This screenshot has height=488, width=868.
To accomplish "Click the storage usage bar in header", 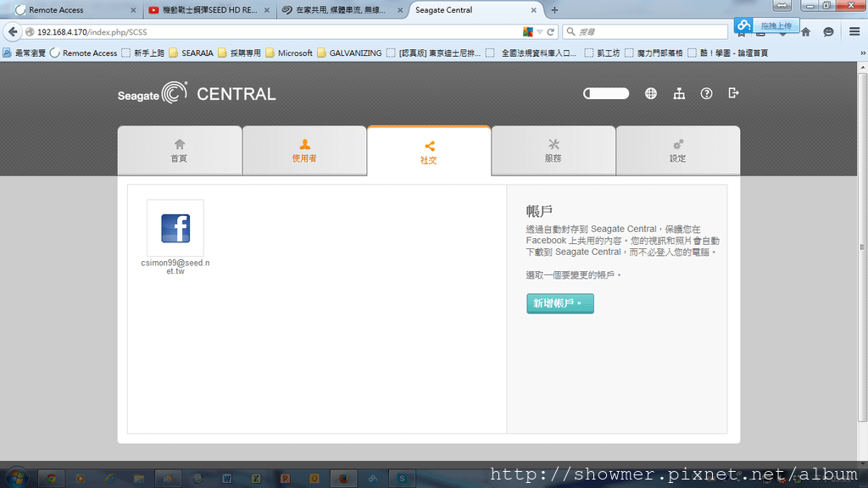I will click(x=606, y=93).
